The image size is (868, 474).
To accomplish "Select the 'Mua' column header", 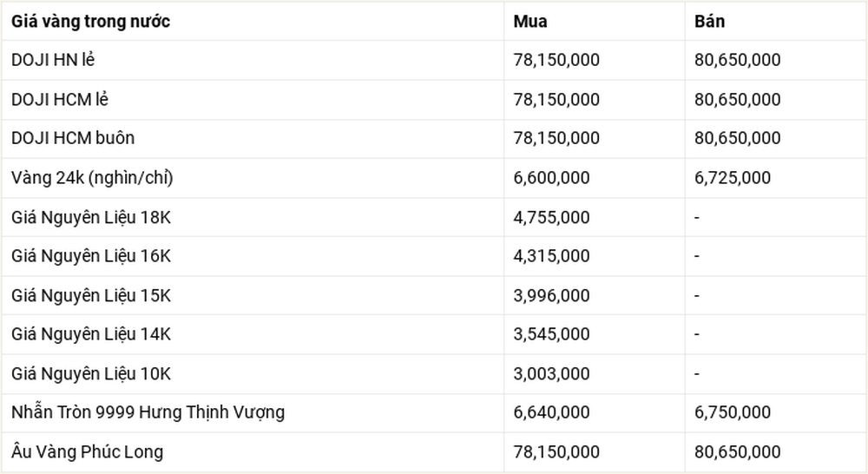I will click(x=529, y=21).
